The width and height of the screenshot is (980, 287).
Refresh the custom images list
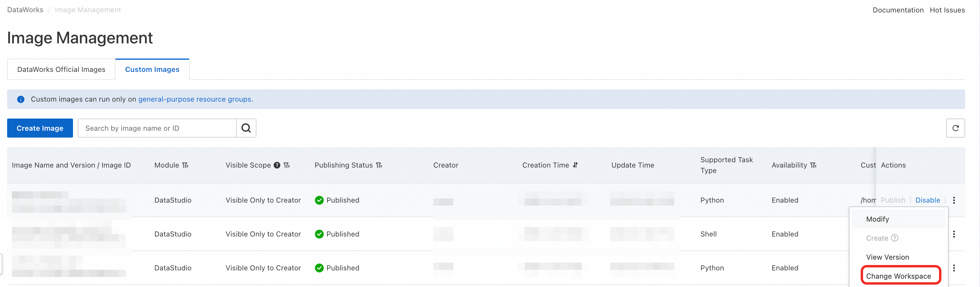coord(955,128)
